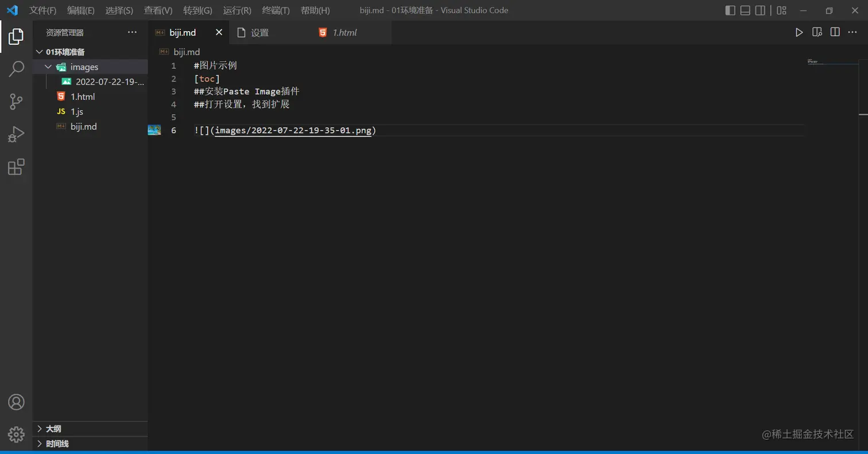Click the Run triangle icon in editor toolbar
Viewport: 868px width, 454px height.
click(799, 33)
